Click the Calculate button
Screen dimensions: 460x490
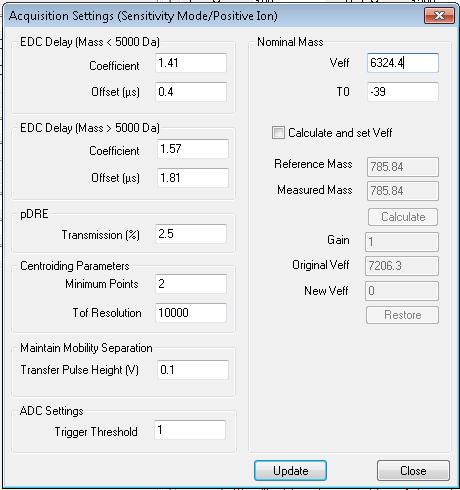click(x=403, y=217)
